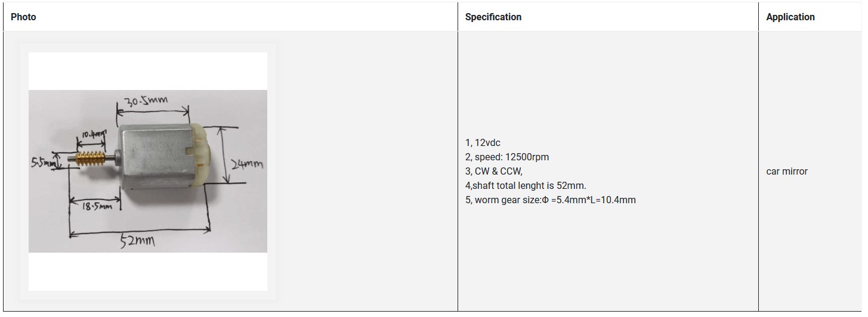Click the handwritten 5.5mm dimension label
The height and width of the screenshot is (317, 868).
point(45,161)
